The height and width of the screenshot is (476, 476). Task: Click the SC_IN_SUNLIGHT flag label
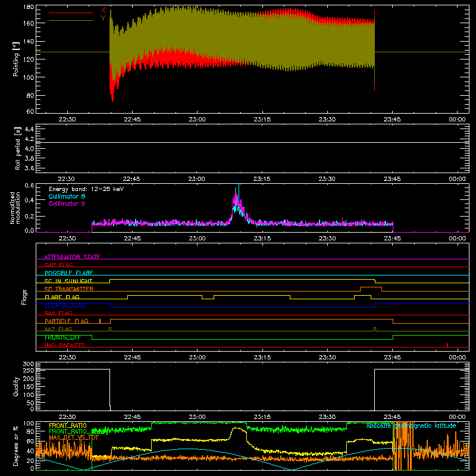coord(68,281)
